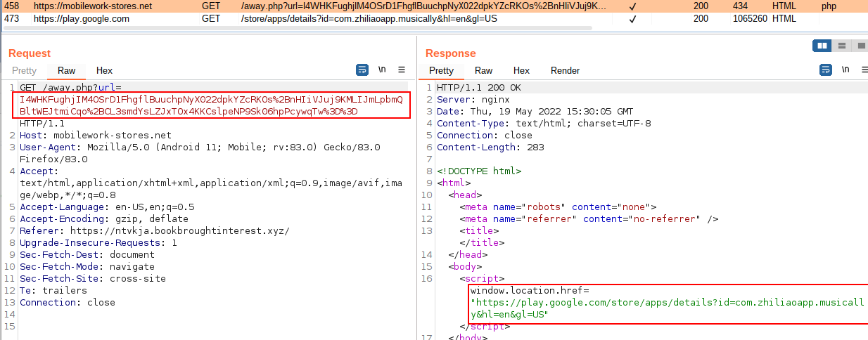Click the 1065260 length cell
The width and height of the screenshot is (868, 340).
tap(750, 19)
